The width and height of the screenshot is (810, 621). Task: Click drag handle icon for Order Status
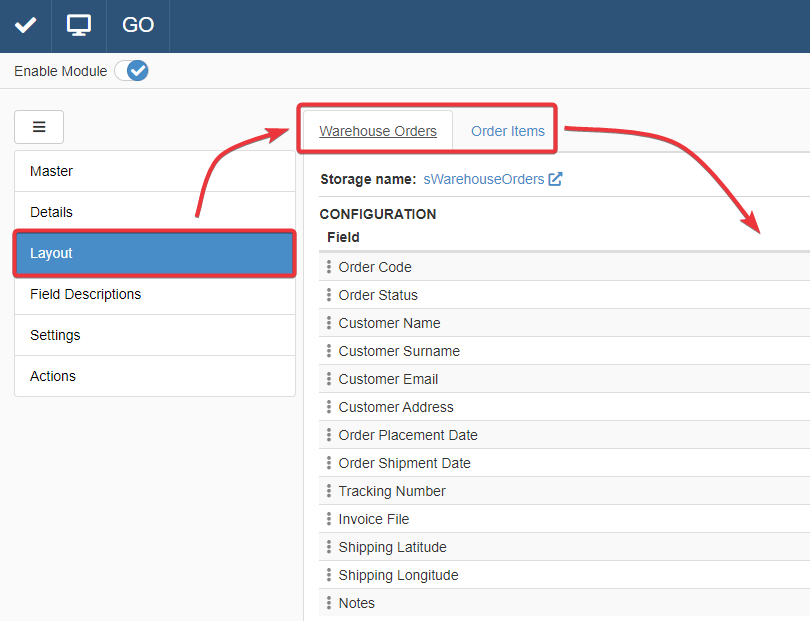point(329,295)
